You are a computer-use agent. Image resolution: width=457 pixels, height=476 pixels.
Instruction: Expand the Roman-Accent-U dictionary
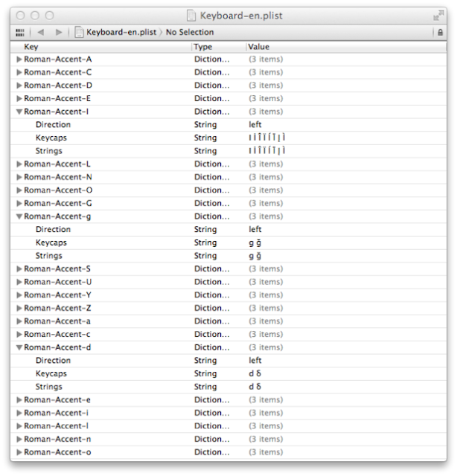(x=19, y=282)
